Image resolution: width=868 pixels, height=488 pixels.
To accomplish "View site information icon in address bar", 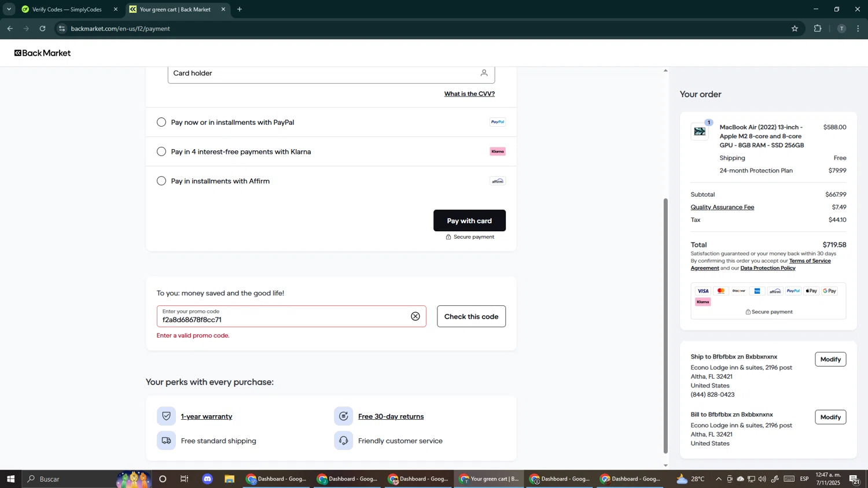I will pyautogui.click(x=62, y=28).
